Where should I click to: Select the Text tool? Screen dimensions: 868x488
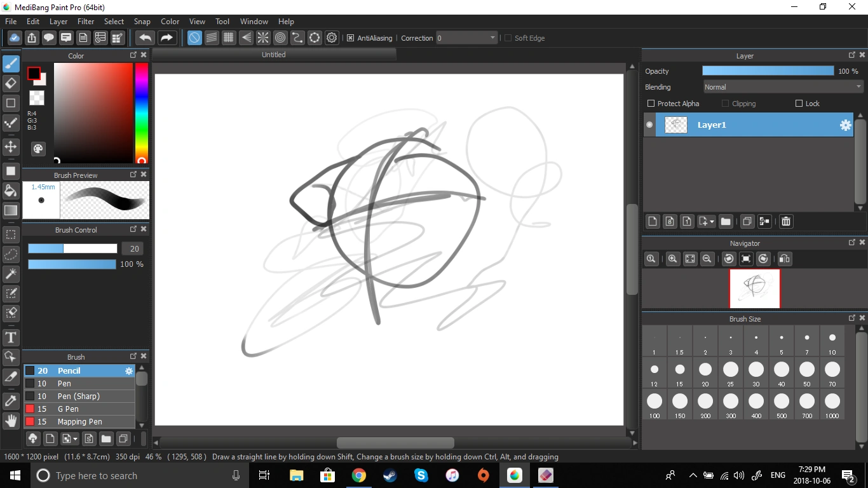(11, 337)
